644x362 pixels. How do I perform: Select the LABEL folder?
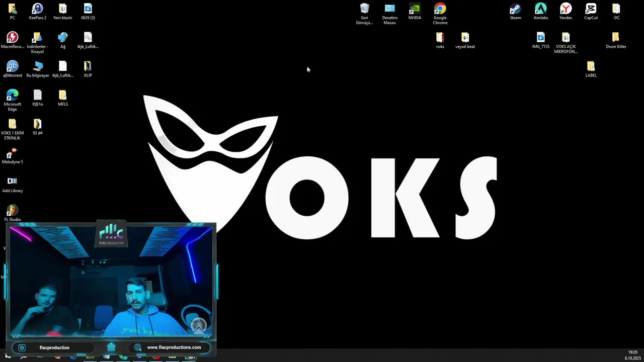[x=591, y=69]
